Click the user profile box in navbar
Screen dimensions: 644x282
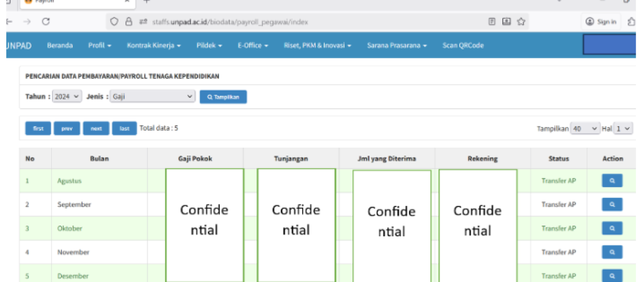609,44
